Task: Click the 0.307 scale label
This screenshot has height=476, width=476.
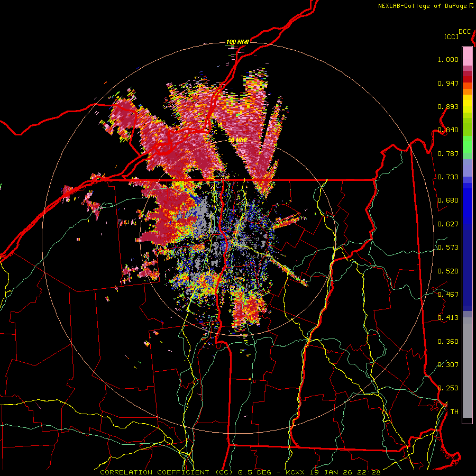Action: [448, 364]
